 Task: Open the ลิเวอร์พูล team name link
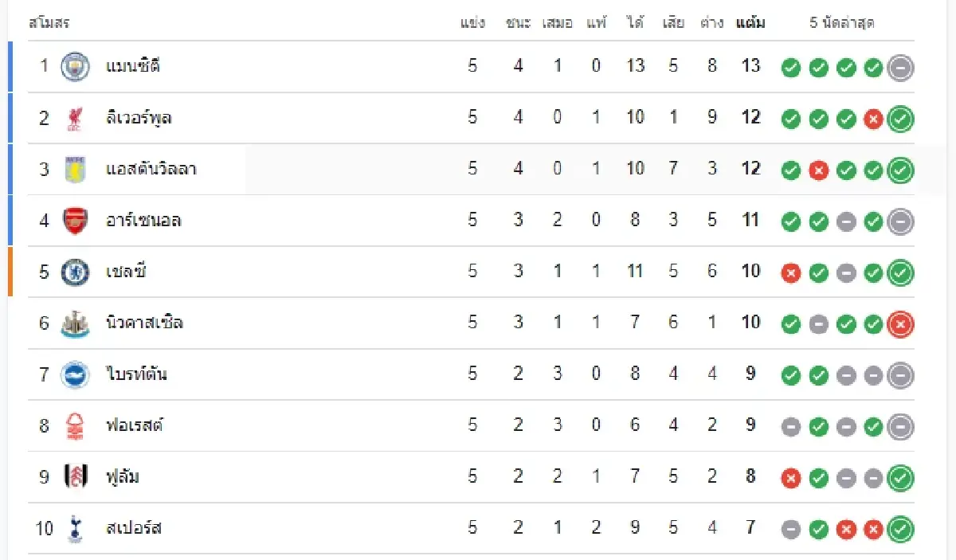(139, 118)
